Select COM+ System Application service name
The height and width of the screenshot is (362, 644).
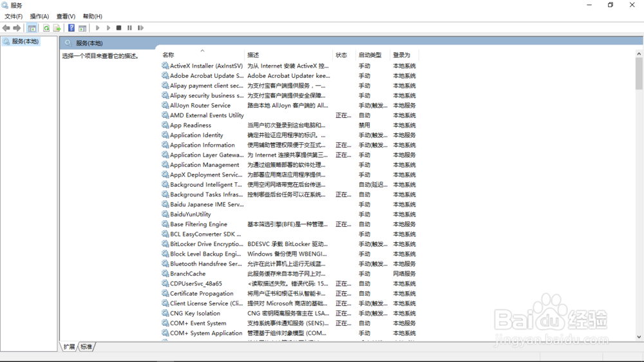click(x=206, y=333)
